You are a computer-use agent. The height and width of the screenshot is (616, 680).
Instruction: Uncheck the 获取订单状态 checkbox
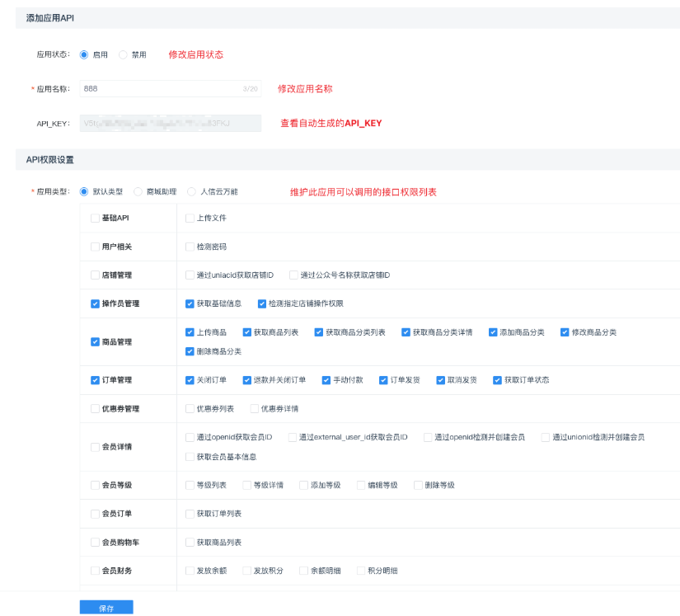(497, 380)
